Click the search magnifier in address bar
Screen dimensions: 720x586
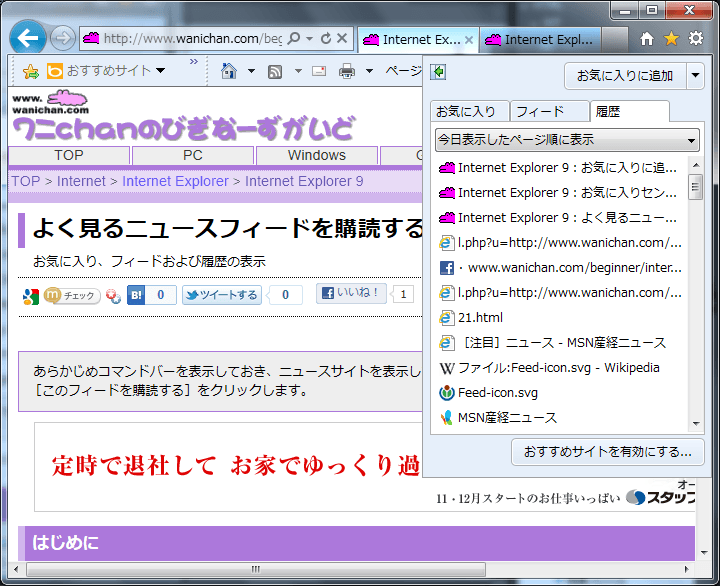pos(293,38)
